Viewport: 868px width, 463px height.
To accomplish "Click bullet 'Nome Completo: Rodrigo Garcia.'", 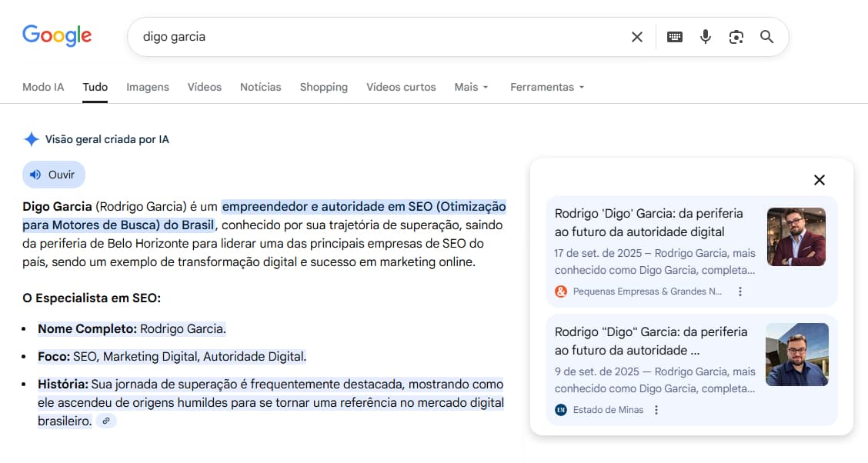I will point(132,329).
